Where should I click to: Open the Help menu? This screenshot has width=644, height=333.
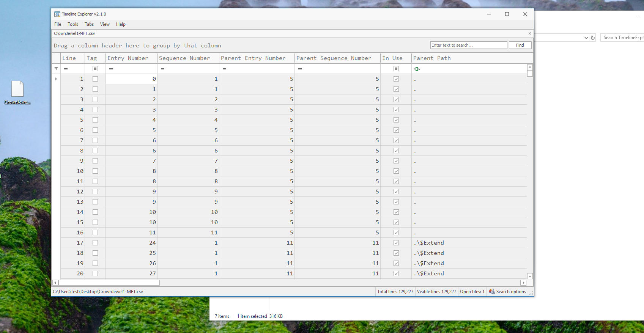[121, 24]
